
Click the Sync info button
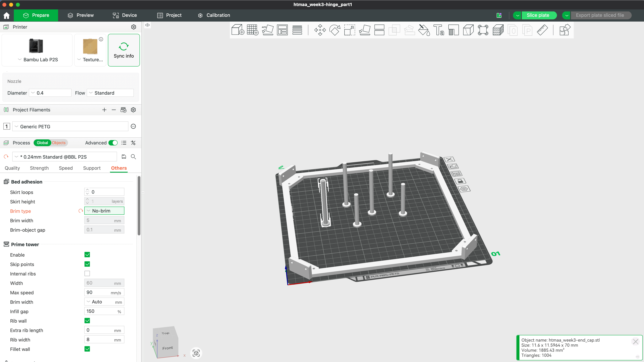124,50
